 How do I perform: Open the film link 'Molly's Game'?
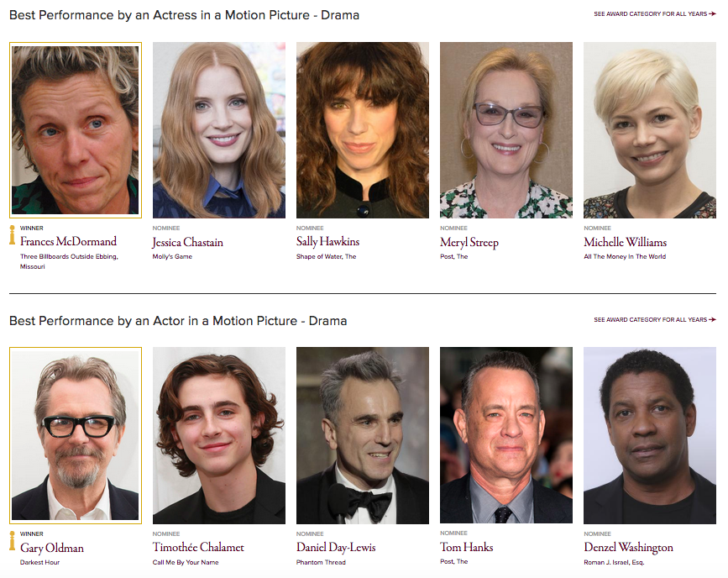click(x=172, y=256)
